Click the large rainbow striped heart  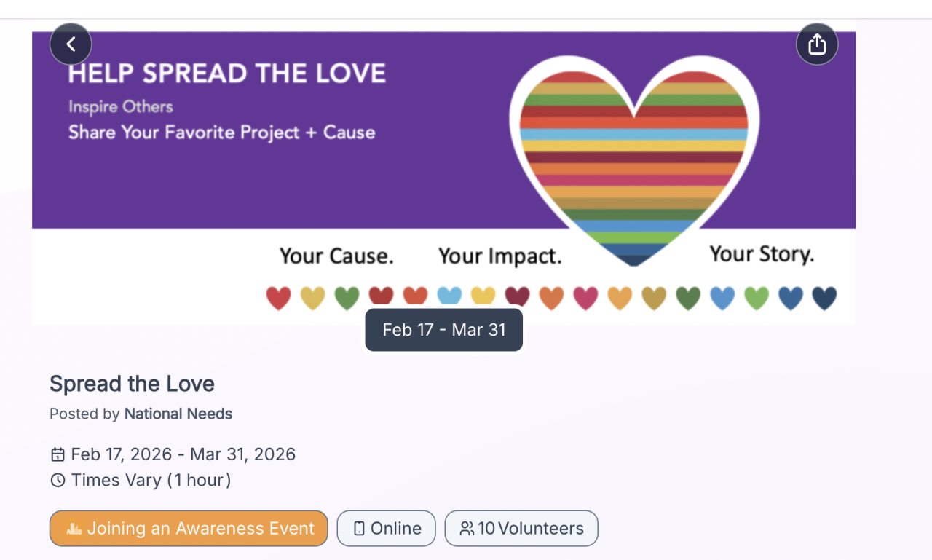[633, 160]
